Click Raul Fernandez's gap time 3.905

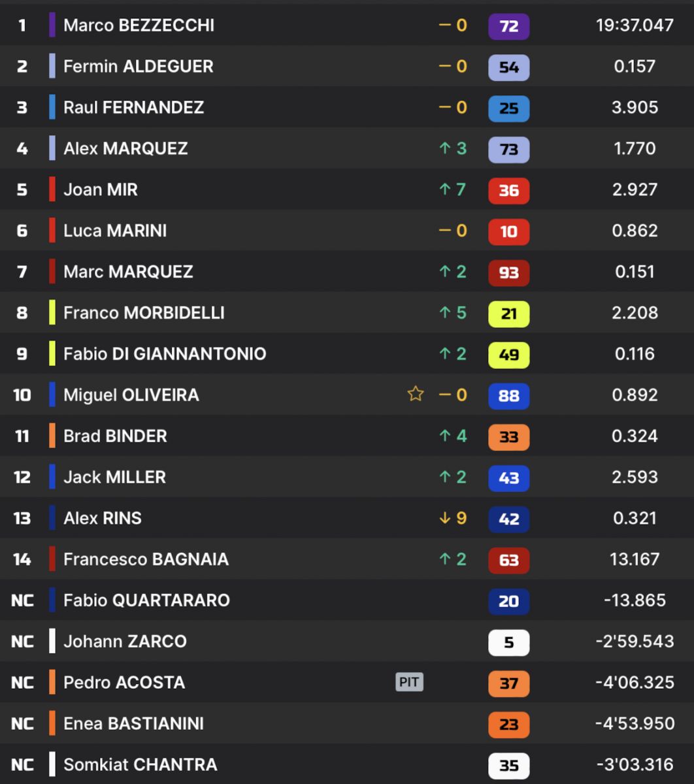[x=634, y=108]
